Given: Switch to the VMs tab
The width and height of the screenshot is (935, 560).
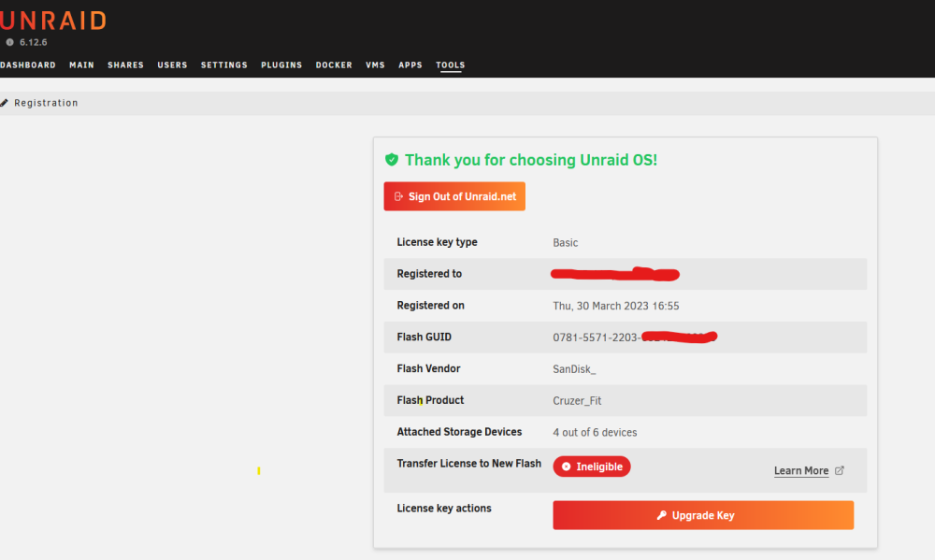Looking at the screenshot, I should click(x=375, y=65).
